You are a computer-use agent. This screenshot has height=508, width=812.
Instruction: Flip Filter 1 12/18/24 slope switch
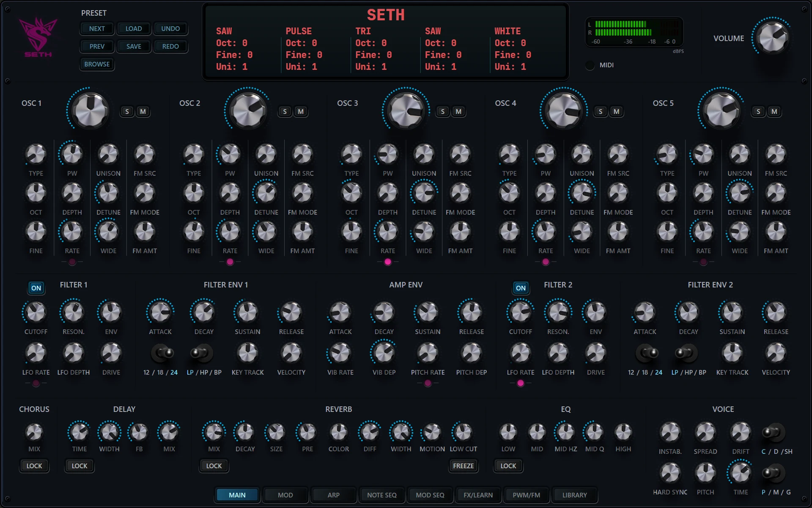tap(162, 353)
